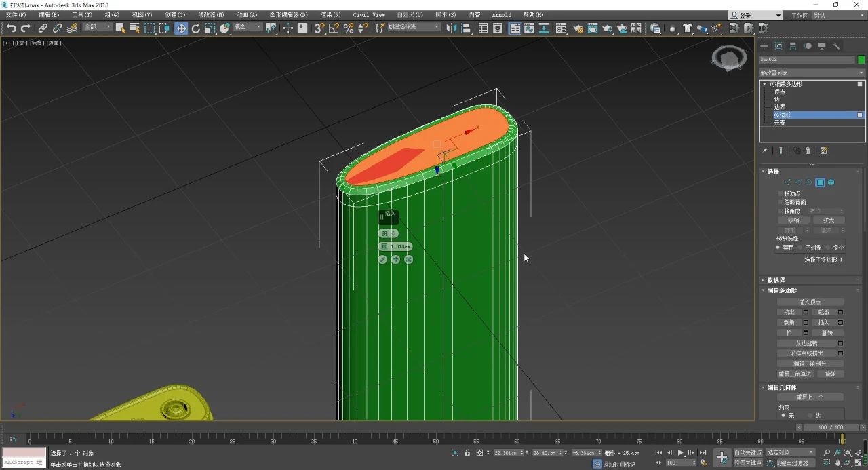Toggle the Angle Snap icon
The image size is (868, 470).
[x=334, y=28]
